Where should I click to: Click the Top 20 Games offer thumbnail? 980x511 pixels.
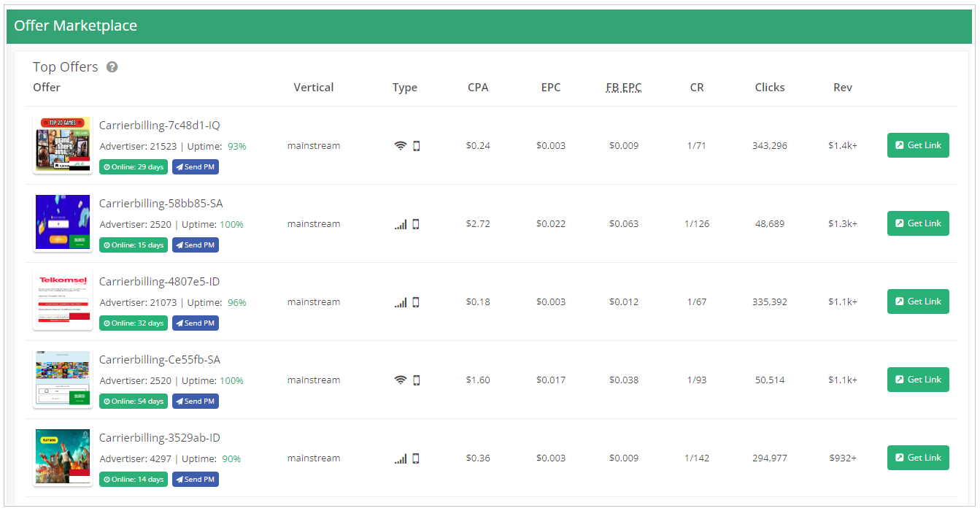point(63,145)
